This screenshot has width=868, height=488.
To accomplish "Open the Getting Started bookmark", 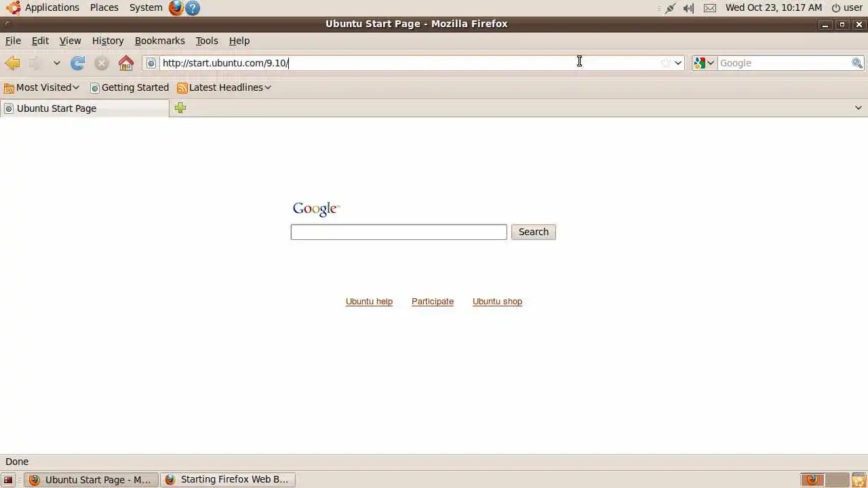I will (x=130, y=87).
